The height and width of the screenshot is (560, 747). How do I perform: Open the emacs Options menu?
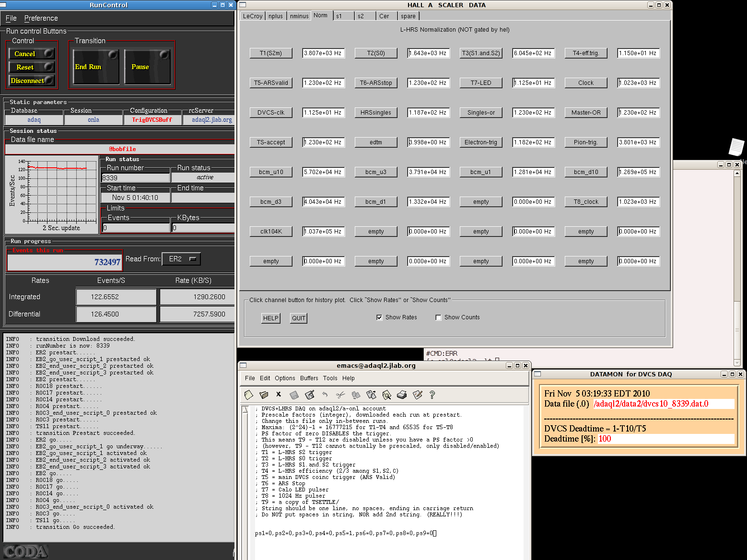tap(285, 378)
